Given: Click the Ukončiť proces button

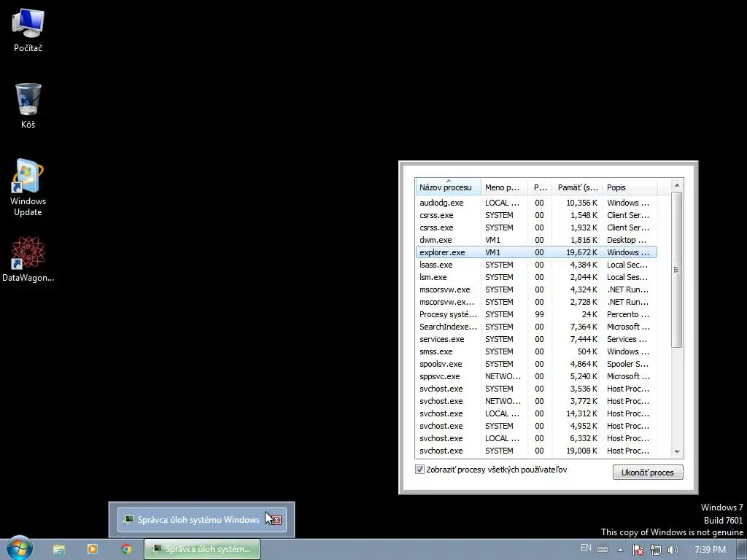Looking at the screenshot, I should tap(648, 472).
